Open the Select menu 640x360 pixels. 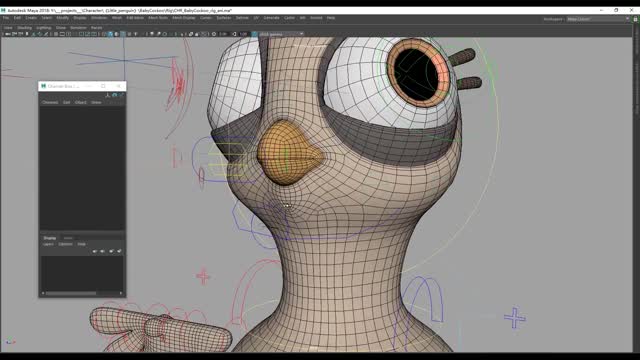click(47, 18)
